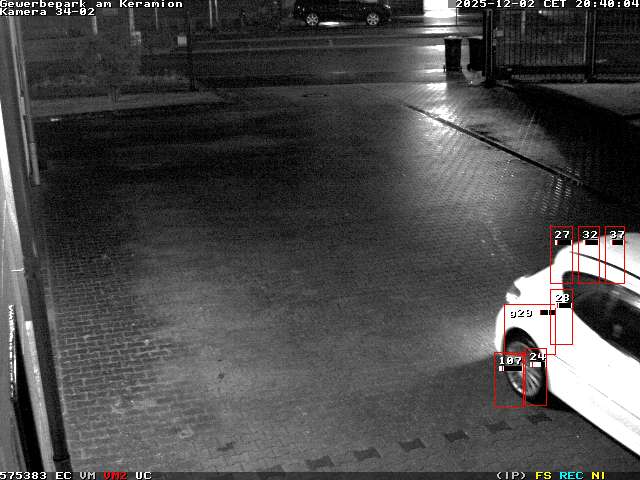Select detection box labeled 27
This screenshot has width=640, height=480.
click(x=562, y=256)
